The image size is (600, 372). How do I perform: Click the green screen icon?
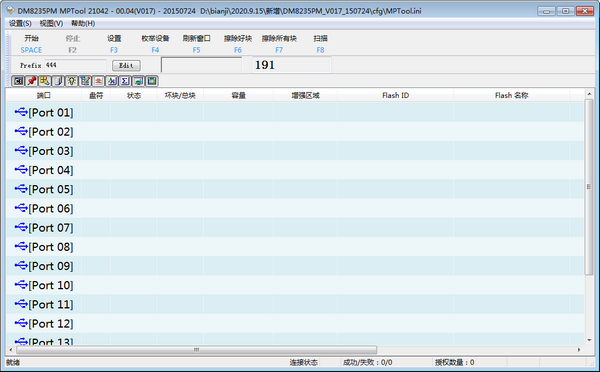coord(152,81)
